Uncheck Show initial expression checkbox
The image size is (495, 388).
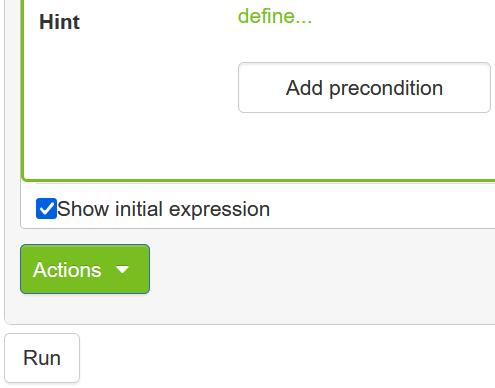(x=46, y=209)
